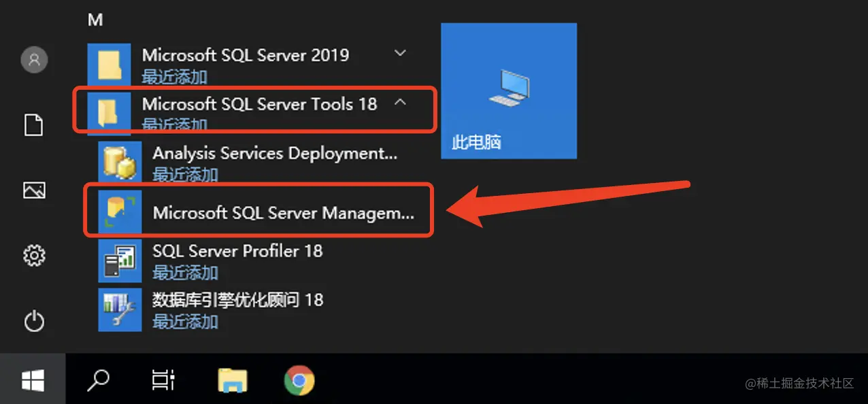Open the Power options icon
This screenshot has height=404, width=868.
(x=34, y=321)
